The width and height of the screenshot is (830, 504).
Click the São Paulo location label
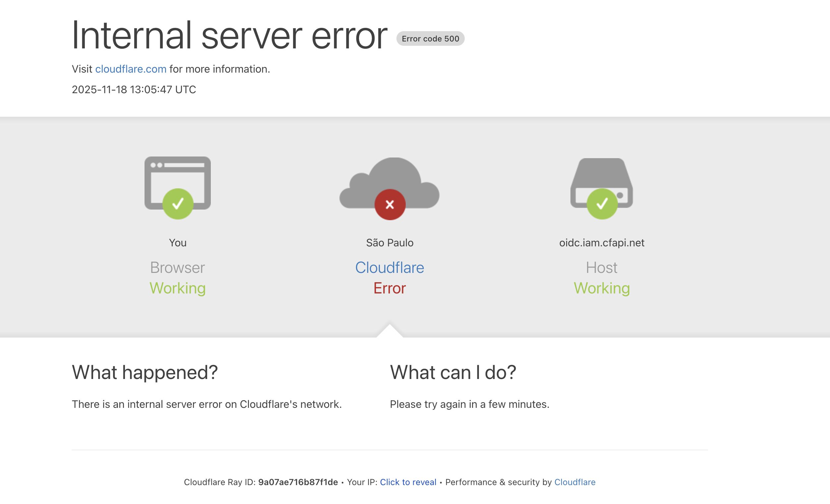pos(390,243)
